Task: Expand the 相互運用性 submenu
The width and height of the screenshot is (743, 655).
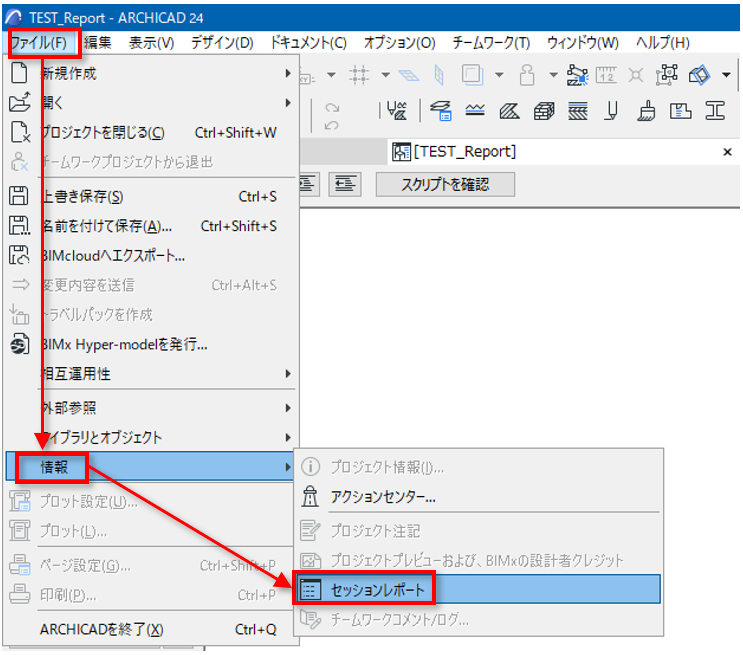Action: click(x=151, y=374)
